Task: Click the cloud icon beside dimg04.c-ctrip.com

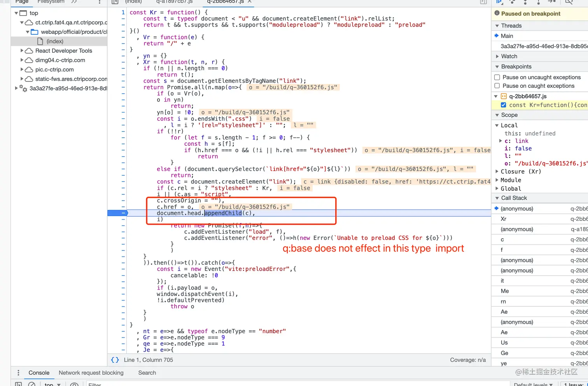Action: (29, 60)
